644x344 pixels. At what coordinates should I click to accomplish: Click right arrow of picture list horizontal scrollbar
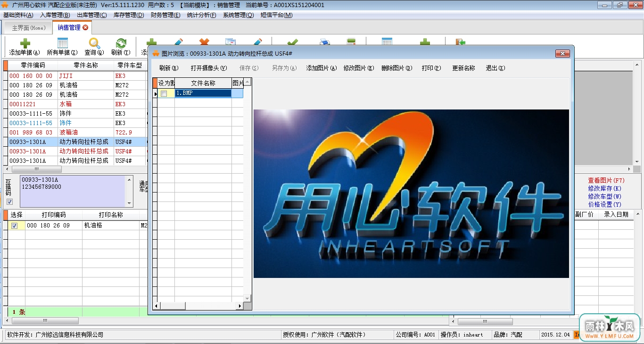point(239,306)
